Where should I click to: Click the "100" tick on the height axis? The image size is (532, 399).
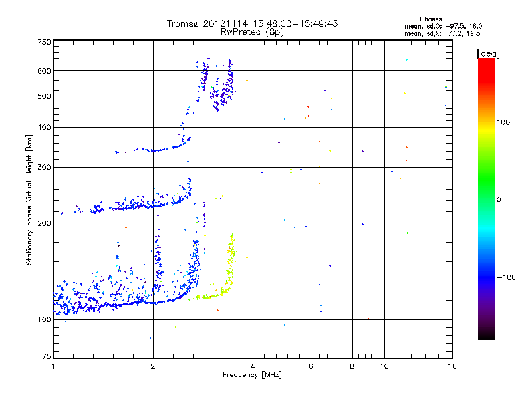click(44, 320)
